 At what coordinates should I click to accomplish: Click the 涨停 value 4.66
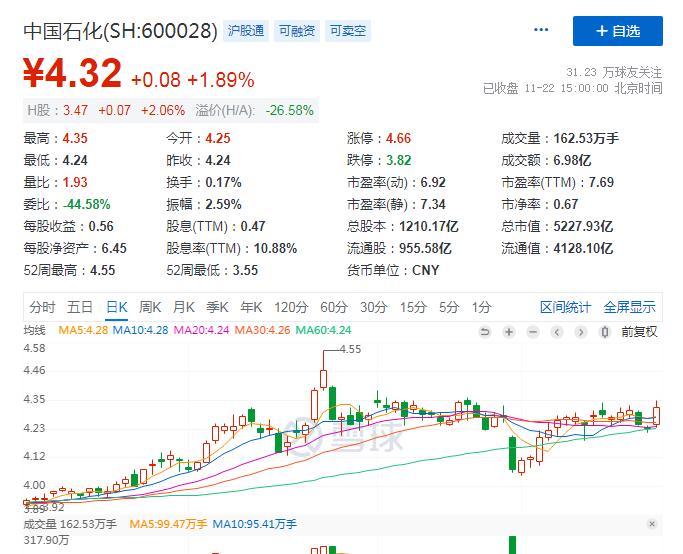click(398, 138)
